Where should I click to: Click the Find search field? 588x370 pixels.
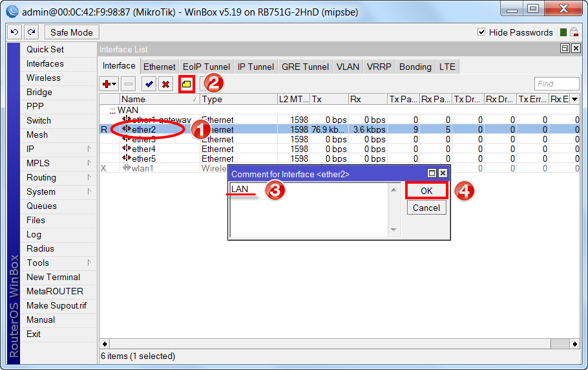(x=556, y=83)
